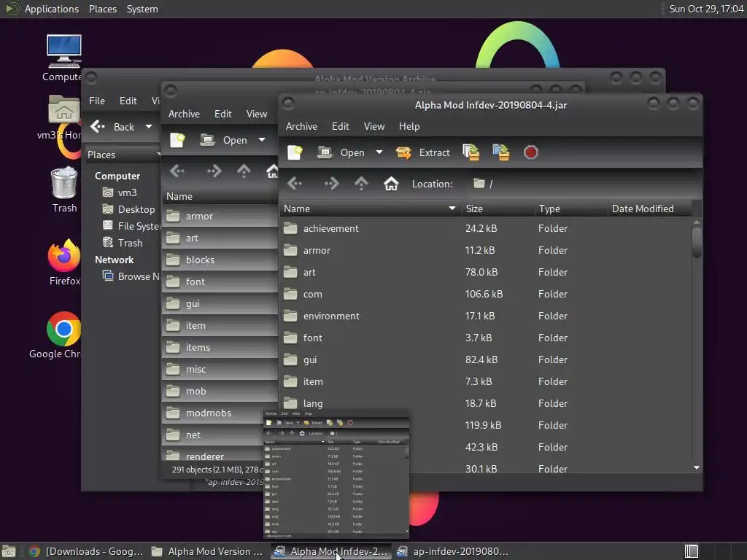
Task: Open an archive in the jar window
Action: pyautogui.click(x=341, y=152)
